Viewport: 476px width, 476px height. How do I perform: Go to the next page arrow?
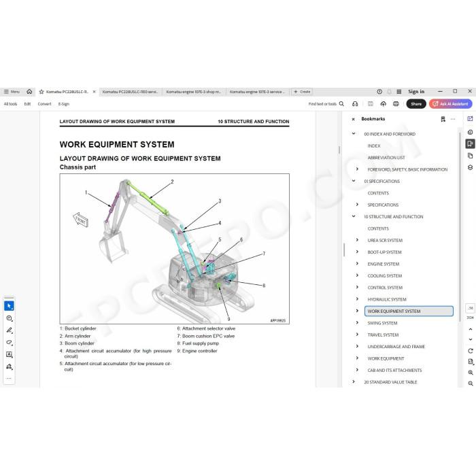pyautogui.click(x=471, y=339)
